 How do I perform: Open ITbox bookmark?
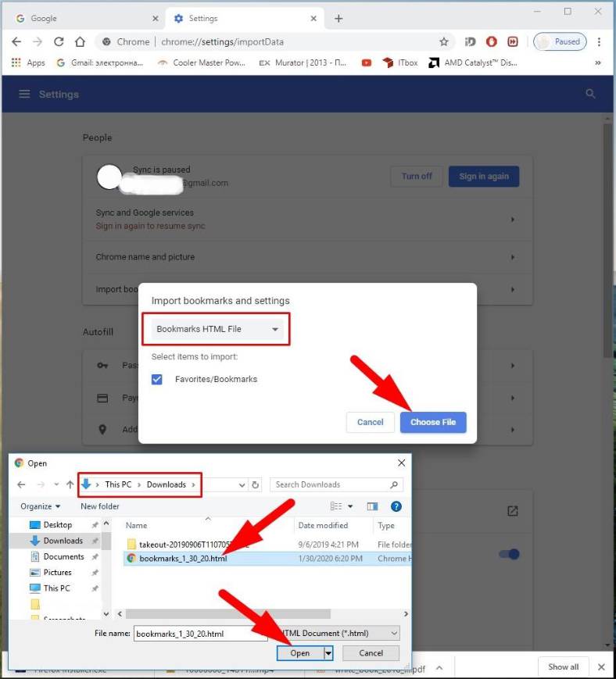click(400, 63)
